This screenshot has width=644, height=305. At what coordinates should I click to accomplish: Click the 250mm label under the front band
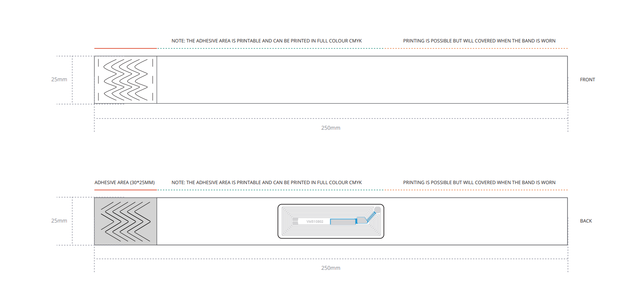(x=331, y=128)
